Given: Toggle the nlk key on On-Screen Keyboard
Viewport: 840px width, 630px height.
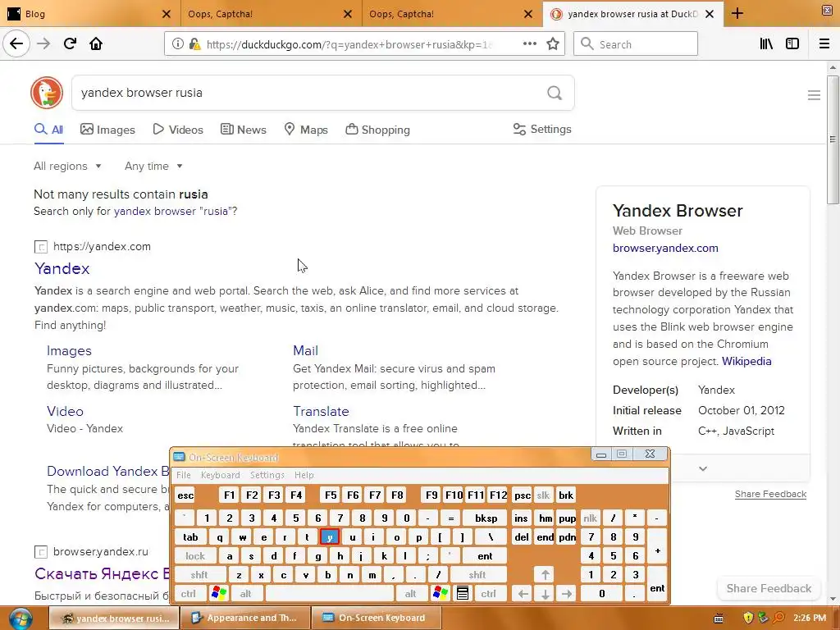Looking at the screenshot, I should [591, 518].
